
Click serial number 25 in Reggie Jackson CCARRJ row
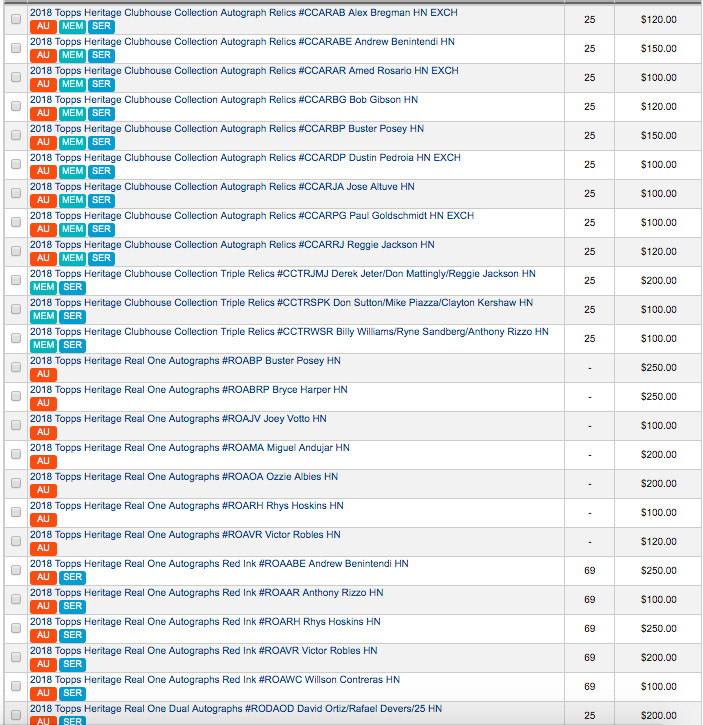[x=589, y=252]
